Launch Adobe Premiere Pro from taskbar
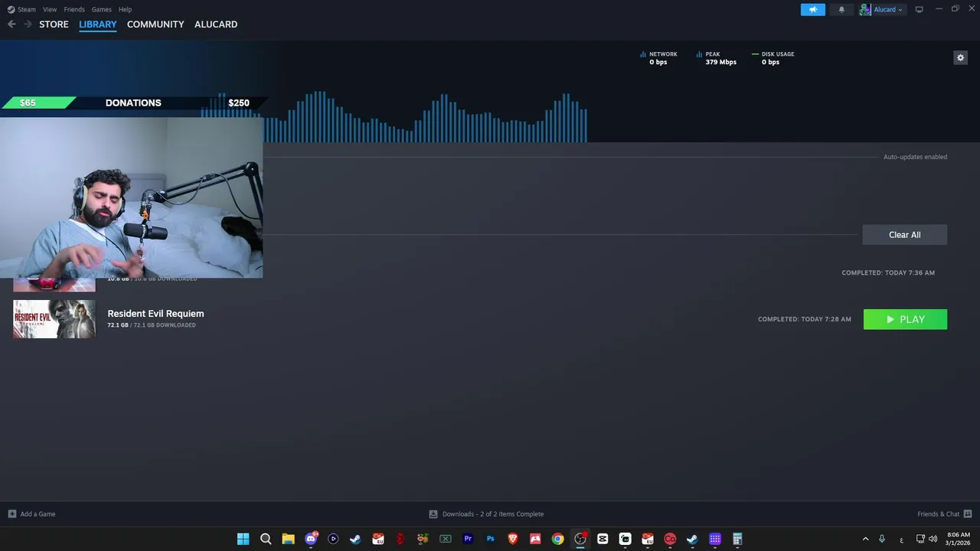Viewport: 980px width, 551px height. point(468,539)
